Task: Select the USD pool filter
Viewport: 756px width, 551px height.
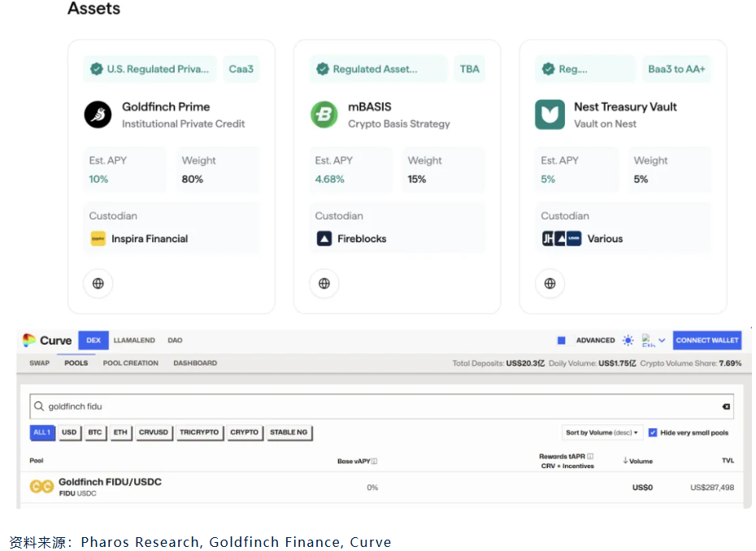Action: coord(69,432)
